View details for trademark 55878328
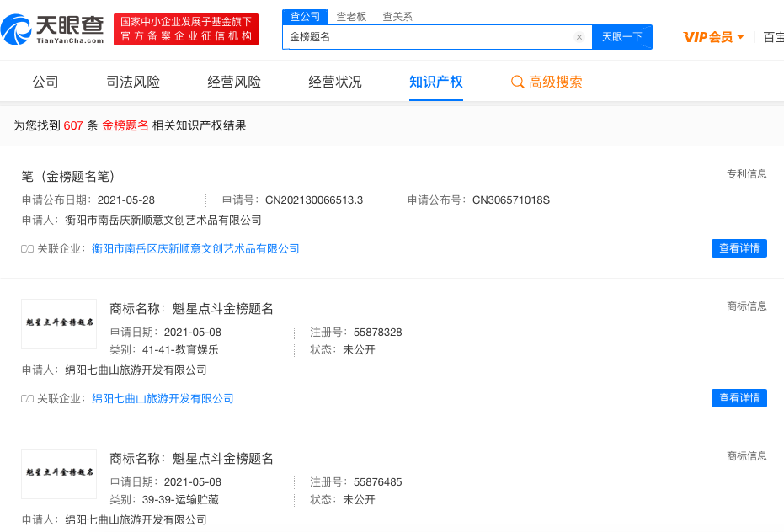The width and height of the screenshot is (784, 532). [739, 398]
